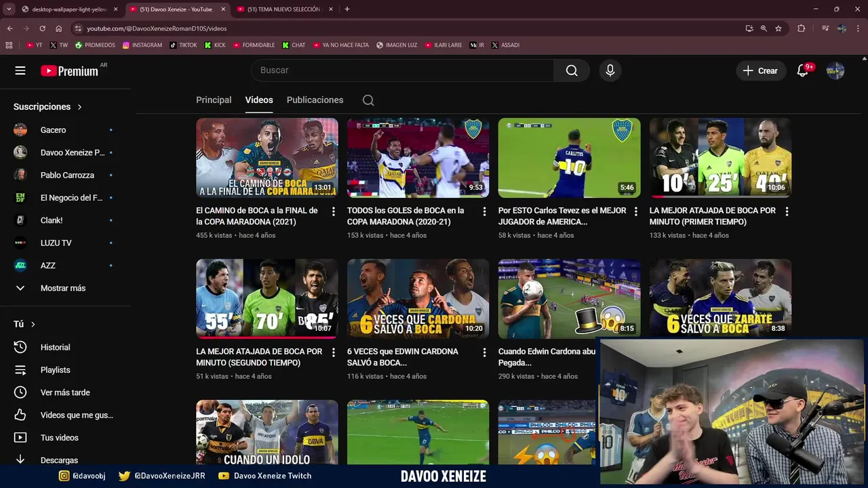
Task: Bookmark this page with the star icon
Action: pyautogui.click(x=778, y=28)
